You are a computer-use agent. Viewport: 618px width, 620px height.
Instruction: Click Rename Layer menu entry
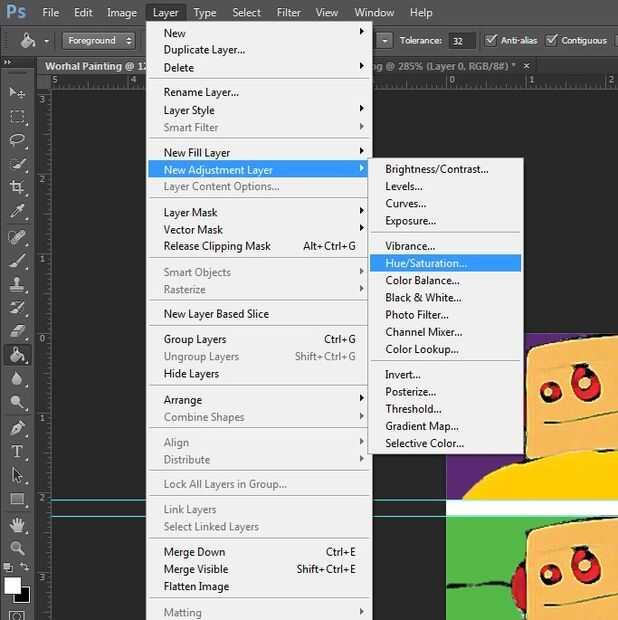pos(260,92)
